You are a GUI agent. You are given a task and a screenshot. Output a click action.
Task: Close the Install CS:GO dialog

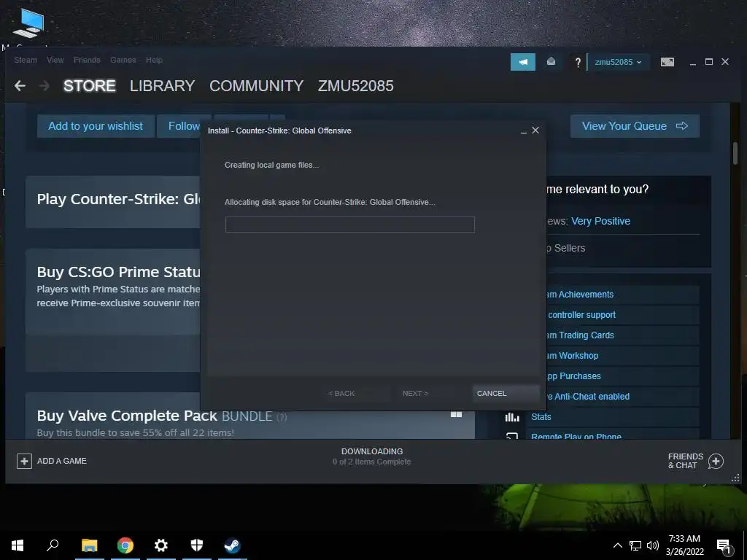pos(535,130)
